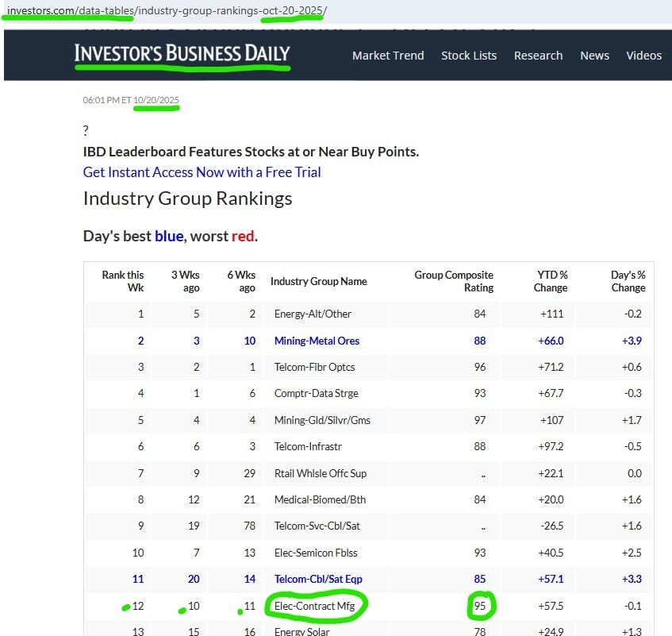Click the Industry Group Name column header
Viewport: 672px width, 636px height.
click(318, 281)
